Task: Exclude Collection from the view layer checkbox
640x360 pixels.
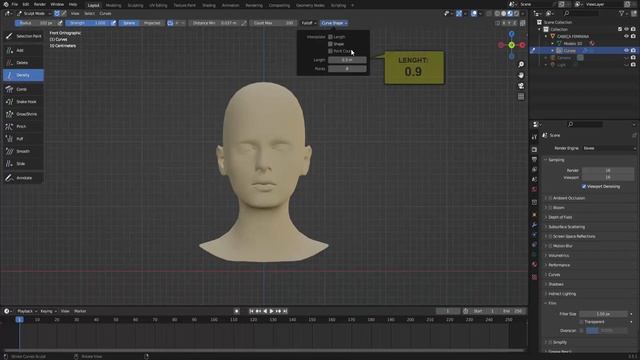Action: click(x=620, y=29)
